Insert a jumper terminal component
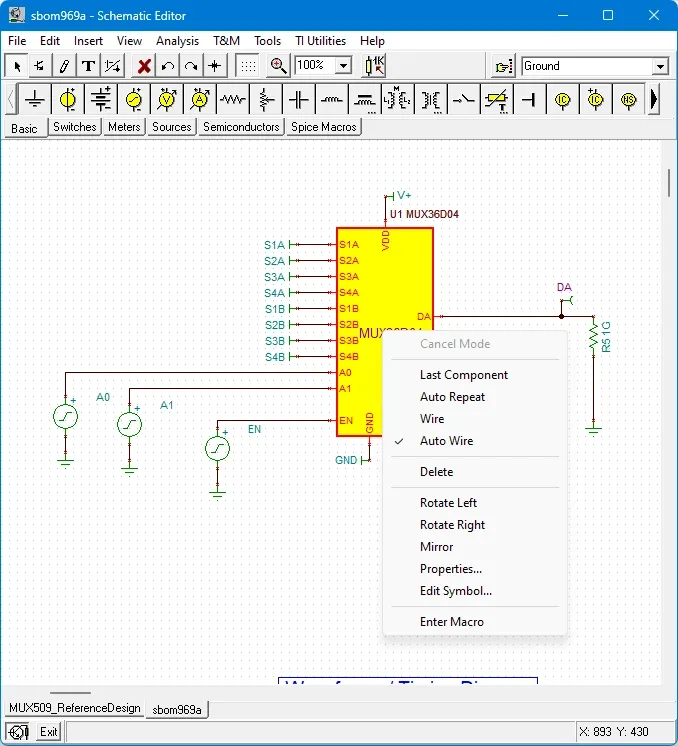 [x=529, y=100]
